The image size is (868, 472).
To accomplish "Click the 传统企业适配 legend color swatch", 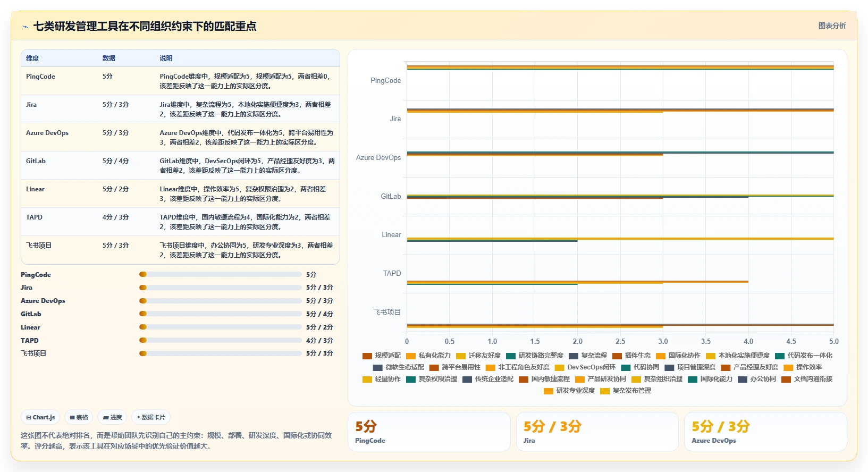I will (x=467, y=379).
